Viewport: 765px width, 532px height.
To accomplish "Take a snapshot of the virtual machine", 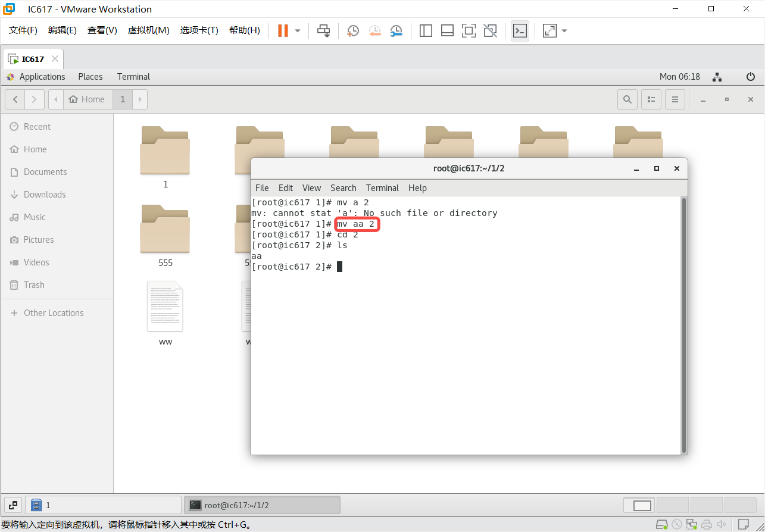I will [x=353, y=30].
